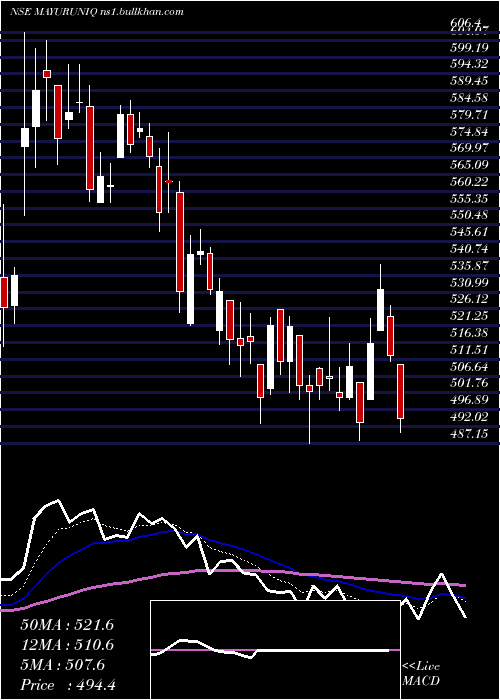This screenshot has width=500, height=700.
Task: Click the 12MA : 510.6 readout
Action: click(67, 645)
